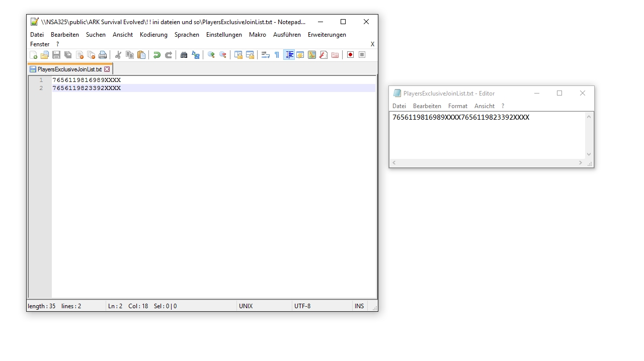Image resolution: width=644 pixels, height=361 pixels.
Task: Open the Datei menu in Notepad++
Action: coord(37,35)
